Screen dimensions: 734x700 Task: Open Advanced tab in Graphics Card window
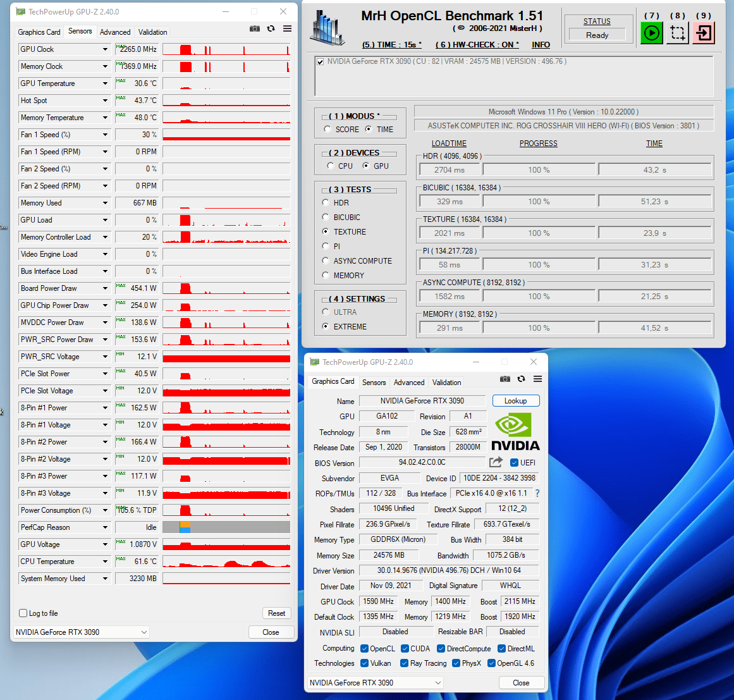pos(409,383)
